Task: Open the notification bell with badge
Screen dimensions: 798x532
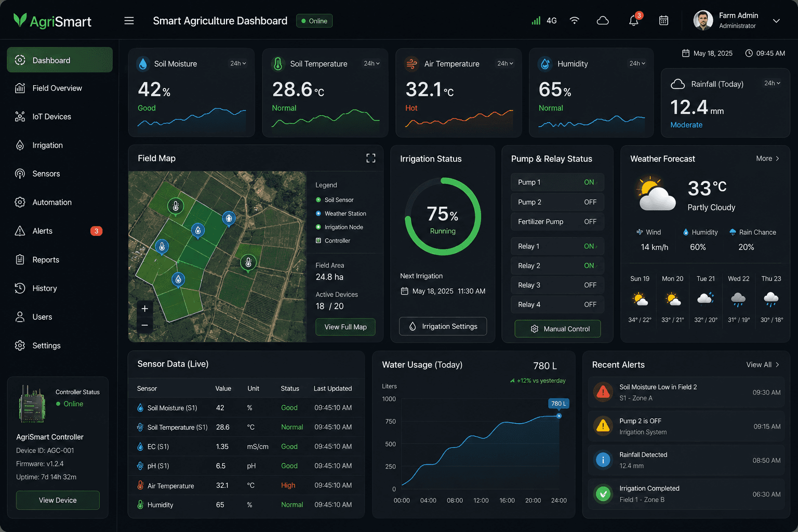Action: pos(634,20)
